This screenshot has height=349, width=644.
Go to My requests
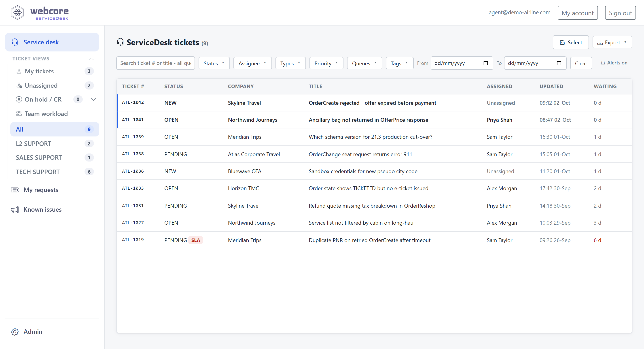52,190
